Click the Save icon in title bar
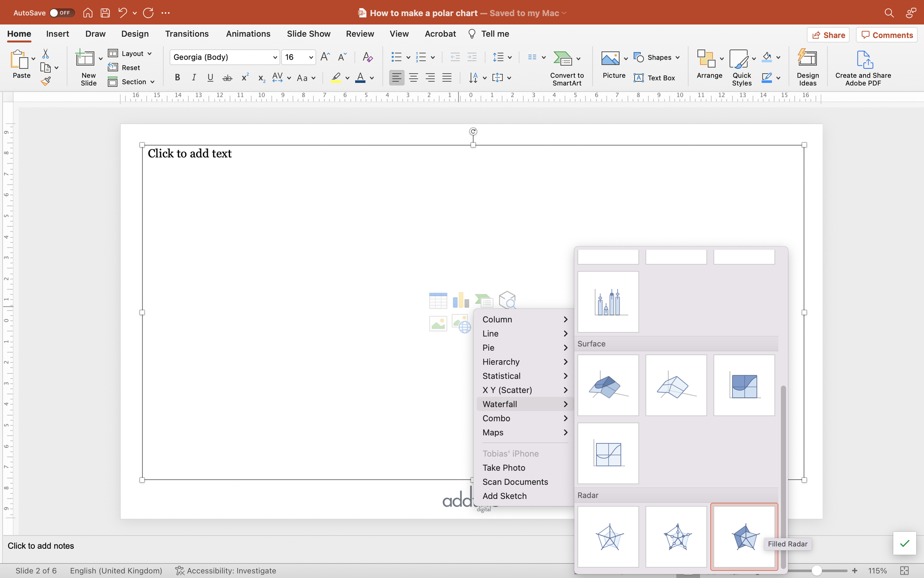This screenshot has width=924, height=578. pos(105,13)
